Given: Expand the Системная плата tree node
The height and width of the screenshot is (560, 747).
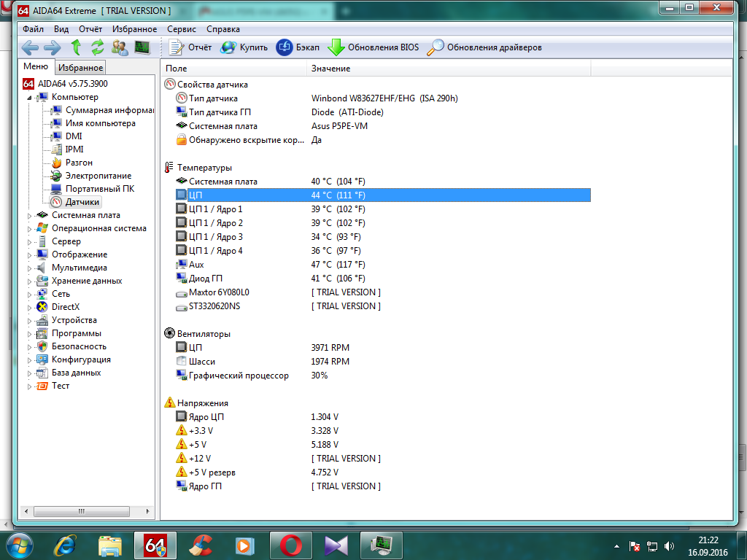Looking at the screenshot, I should (x=29, y=216).
